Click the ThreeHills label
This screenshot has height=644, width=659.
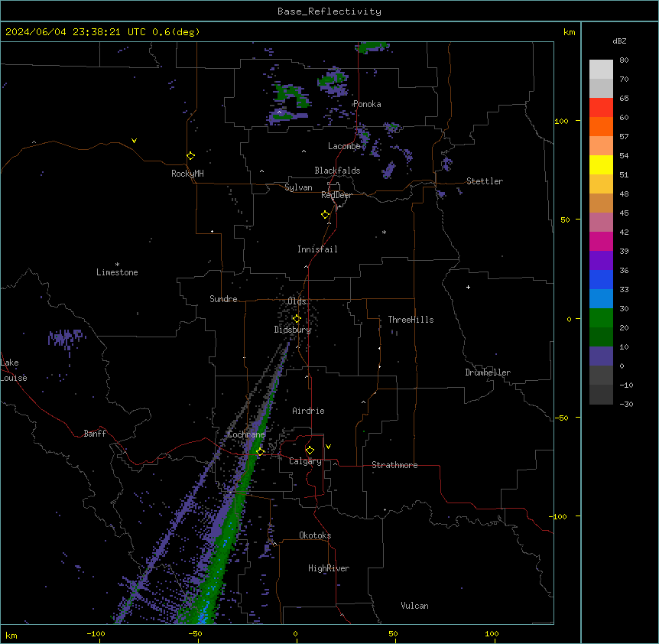tap(411, 320)
